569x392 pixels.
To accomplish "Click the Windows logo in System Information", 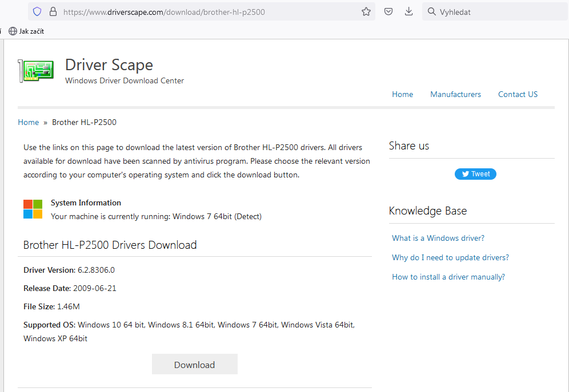I will click(x=33, y=209).
